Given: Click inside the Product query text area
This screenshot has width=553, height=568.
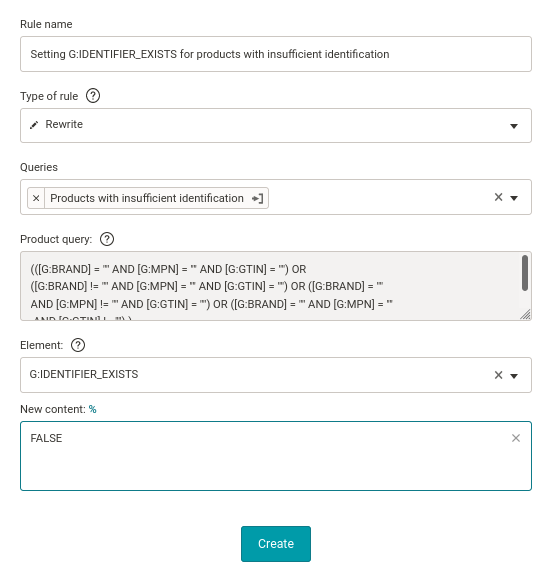Looking at the screenshot, I should pos(270,286).
